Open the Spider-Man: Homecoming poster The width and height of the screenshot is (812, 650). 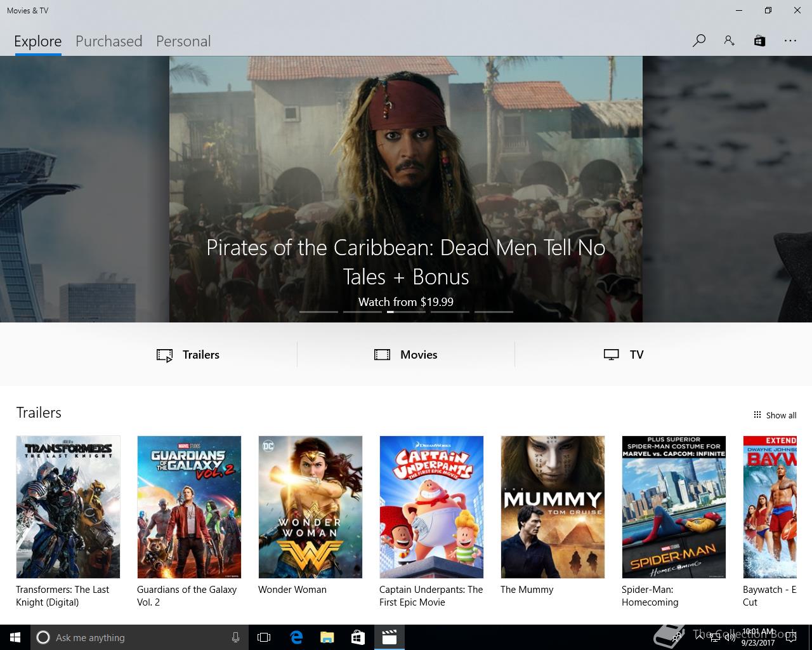tap(674, 507)
